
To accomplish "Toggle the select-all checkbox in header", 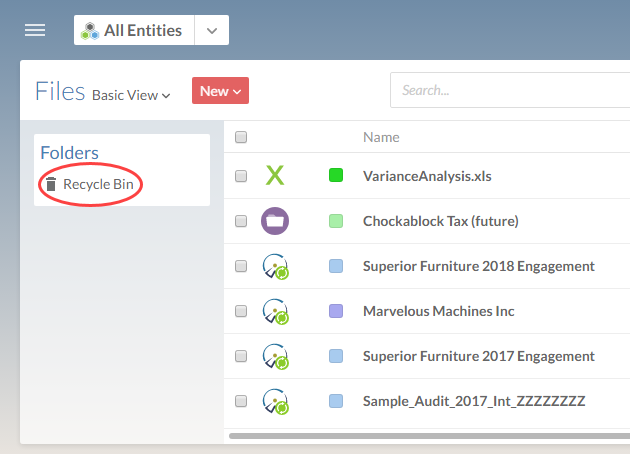I will pyautogui.click(x=241, y=137).
